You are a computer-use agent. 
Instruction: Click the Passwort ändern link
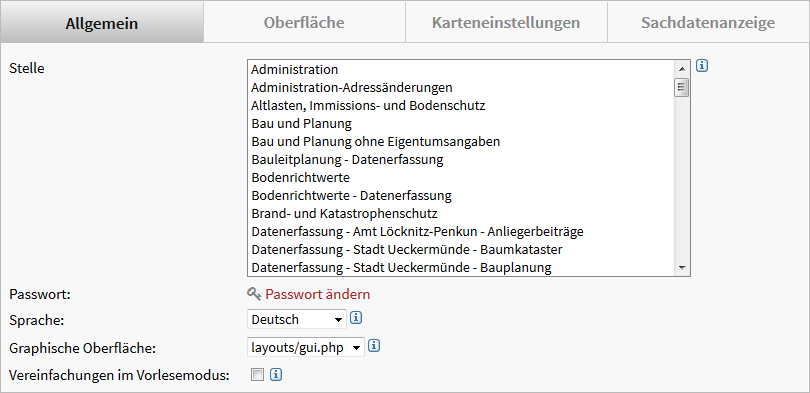point(318,294)
